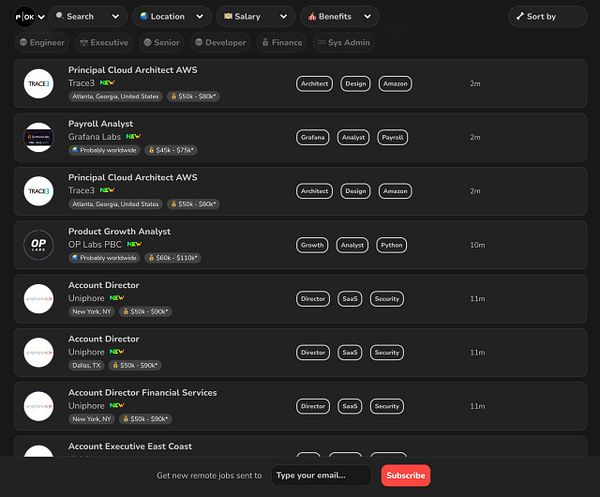Open the Benefits filter dropdown

pos(340,16)
